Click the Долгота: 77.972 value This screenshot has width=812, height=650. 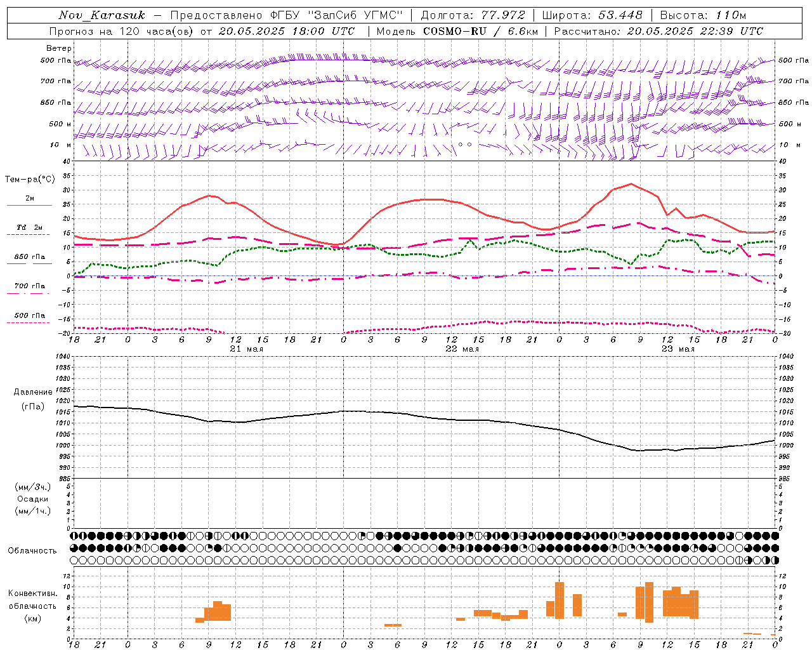(x=473, y=15)
